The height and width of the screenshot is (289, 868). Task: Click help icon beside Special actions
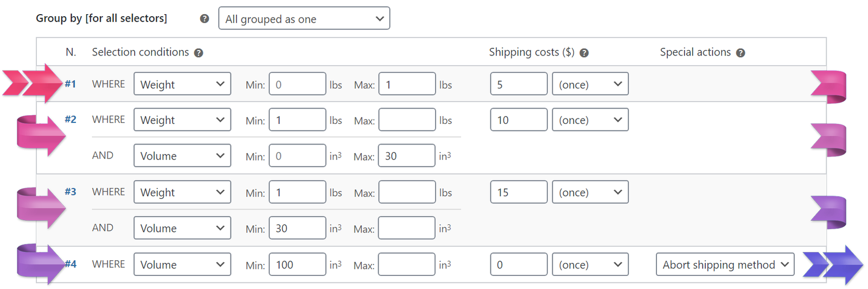coord(741,53)
